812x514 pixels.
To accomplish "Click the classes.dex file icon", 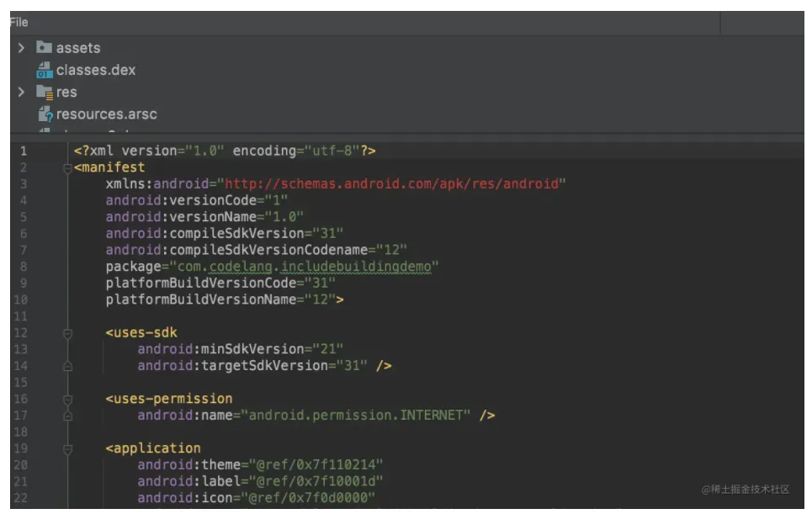I will (x=45, y=70).
